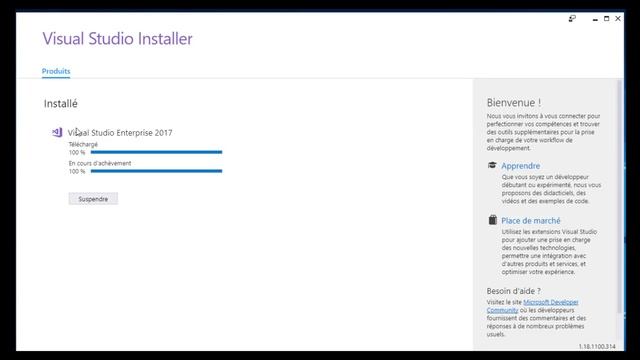Open the Produits tab
This screenshot has width=640, height=360.
tap(56, 71)
